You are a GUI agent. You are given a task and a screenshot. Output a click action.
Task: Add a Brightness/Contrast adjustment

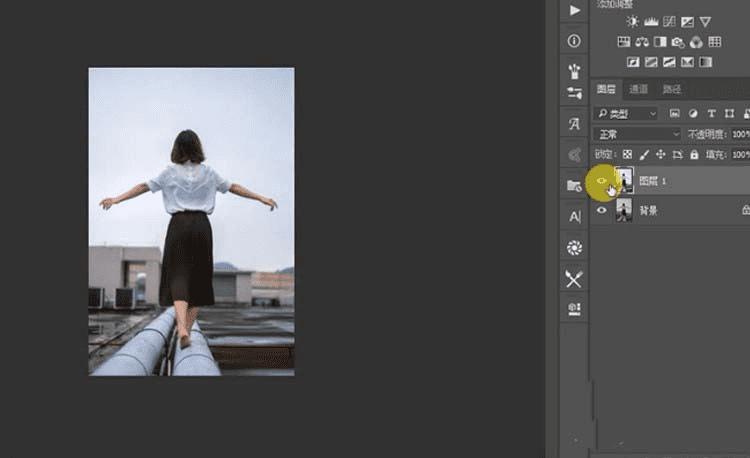632,21
